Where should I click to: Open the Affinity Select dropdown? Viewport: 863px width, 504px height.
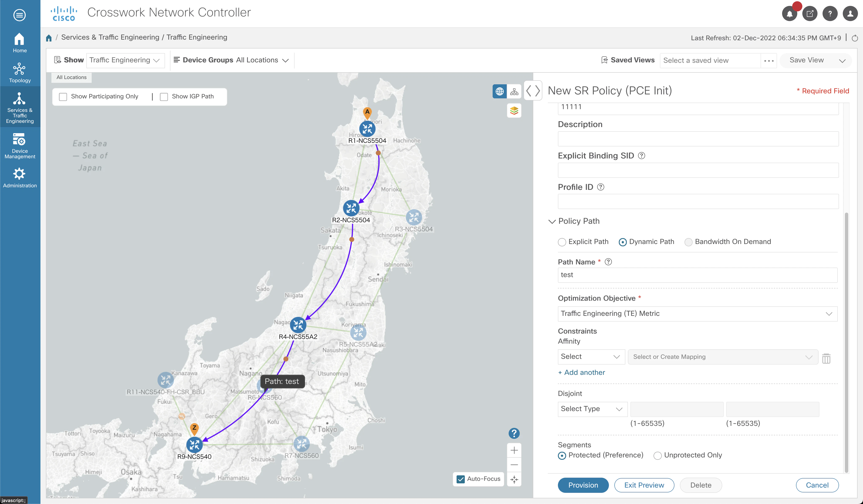(591, 357)
